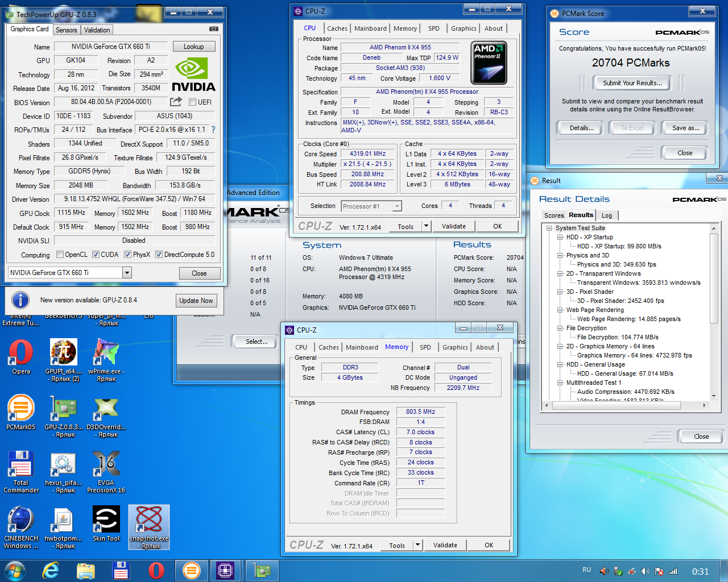Open Caches tab in upper CPU-Z window
This screenshot has width=728, height=582.
pos(337,28)
